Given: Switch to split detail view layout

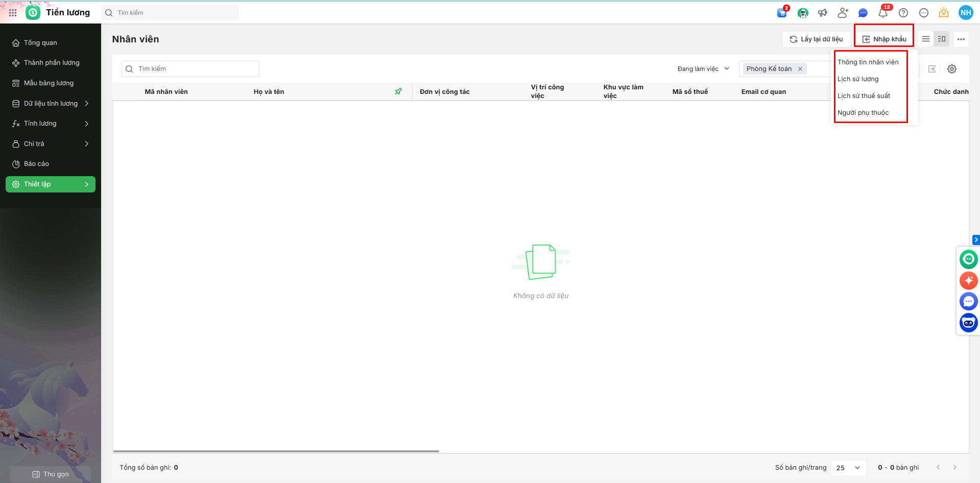Looking at the screenshot, I should click(942, 39).
